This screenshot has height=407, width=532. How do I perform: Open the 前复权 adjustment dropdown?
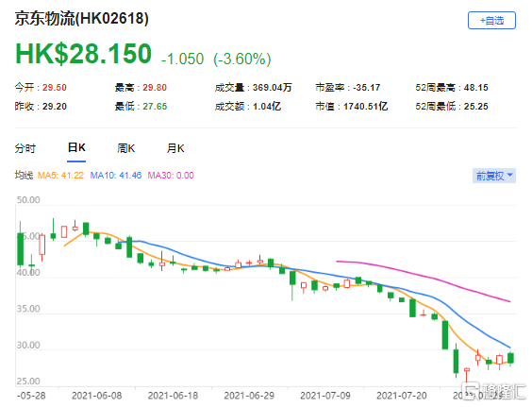(494, 176)
